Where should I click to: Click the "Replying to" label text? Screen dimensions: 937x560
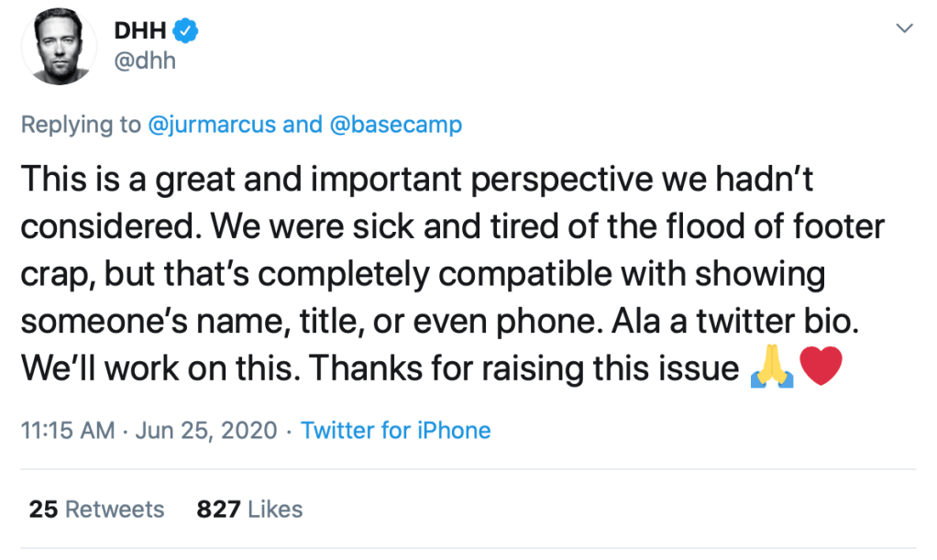[x=81, y=125]
